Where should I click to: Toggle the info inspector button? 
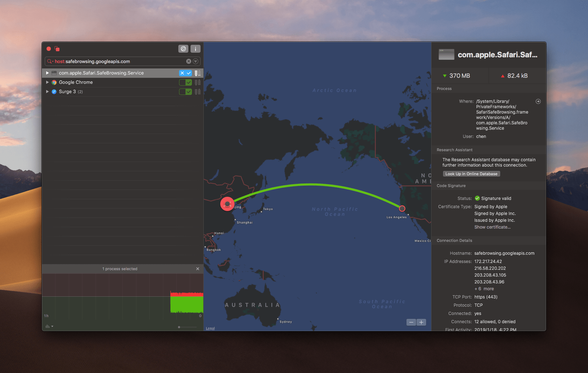coord(196,49)
